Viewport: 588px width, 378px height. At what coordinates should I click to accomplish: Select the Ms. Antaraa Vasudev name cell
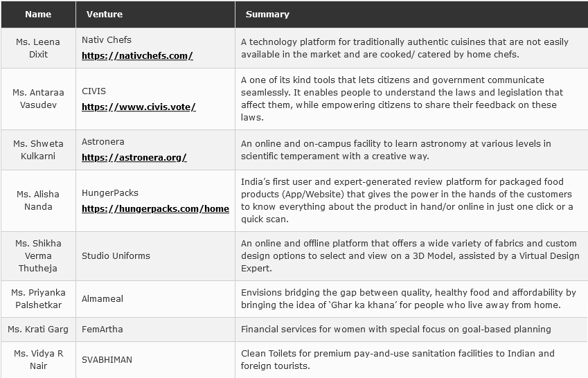click(x=38, y=99)
